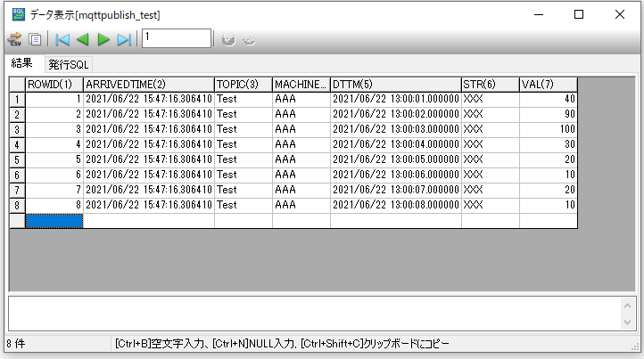Screen dimensions: 644x359
Task: Click DTTM cell 13:00:03.000000
Action: pyautogui.click(x=396, y=130)
